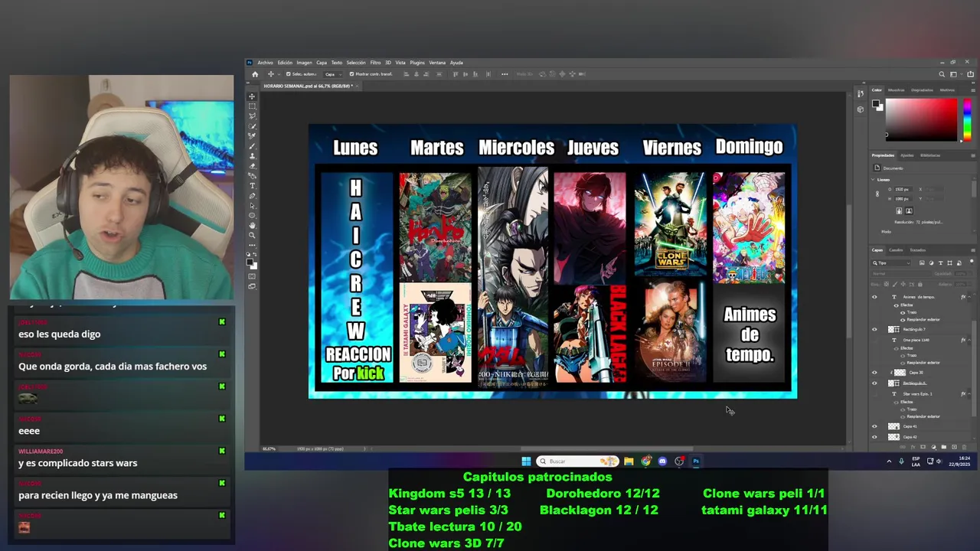Select the Move tool in Photoshop toolbar

[x=252, y=95]
